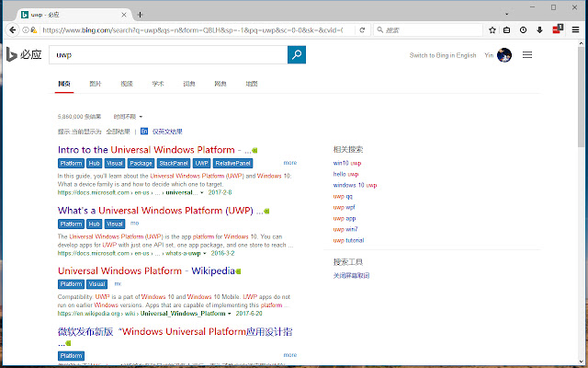Viewport: 588px width, 368px height.
Task: Switch to the 词典 tab
Action: (189, 84)
